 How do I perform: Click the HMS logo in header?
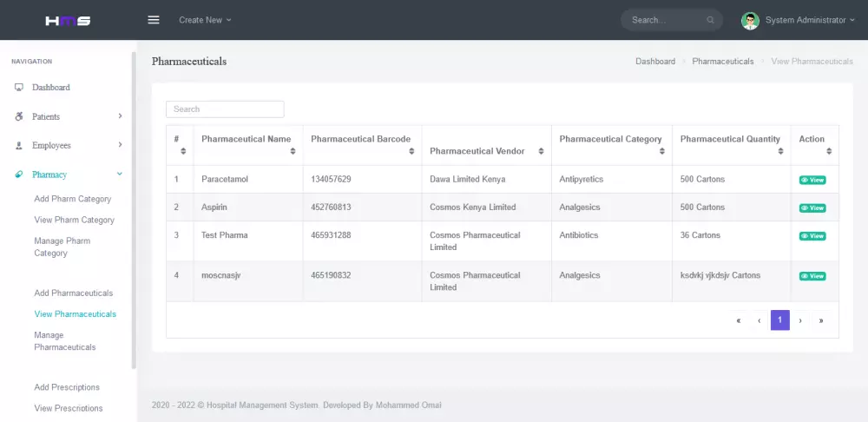[68, 20]
